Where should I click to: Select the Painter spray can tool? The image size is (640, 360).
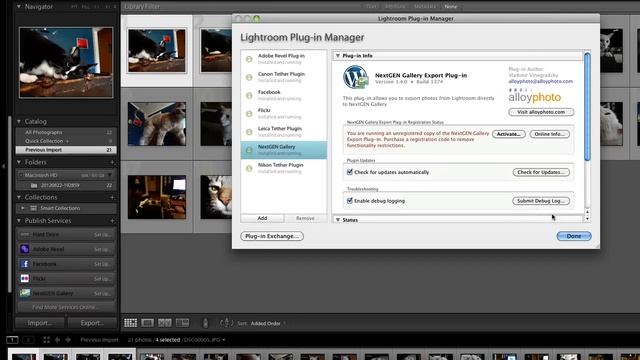(x=205, y=323)
